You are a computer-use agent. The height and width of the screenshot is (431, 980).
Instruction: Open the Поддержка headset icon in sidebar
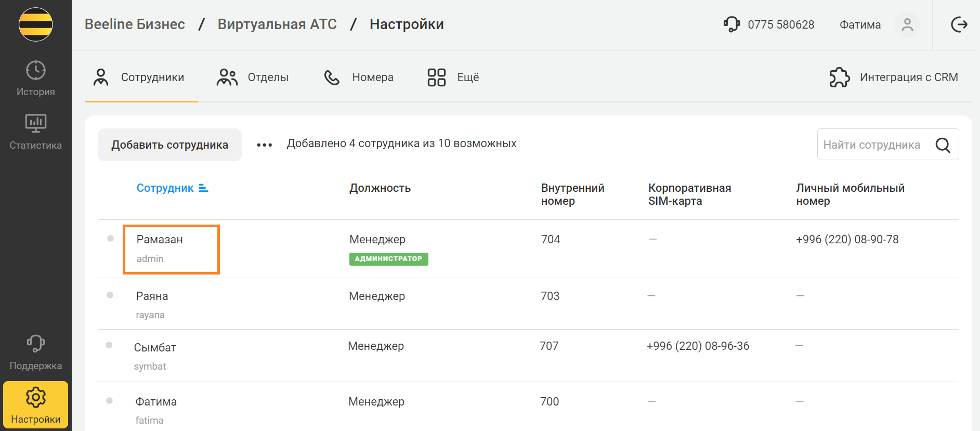pos(36,344)
